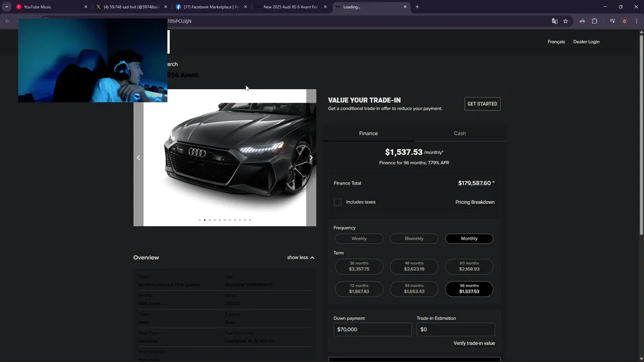Select the 36 months term
Viewport: 644px width, 362px height.
point(359,266)
